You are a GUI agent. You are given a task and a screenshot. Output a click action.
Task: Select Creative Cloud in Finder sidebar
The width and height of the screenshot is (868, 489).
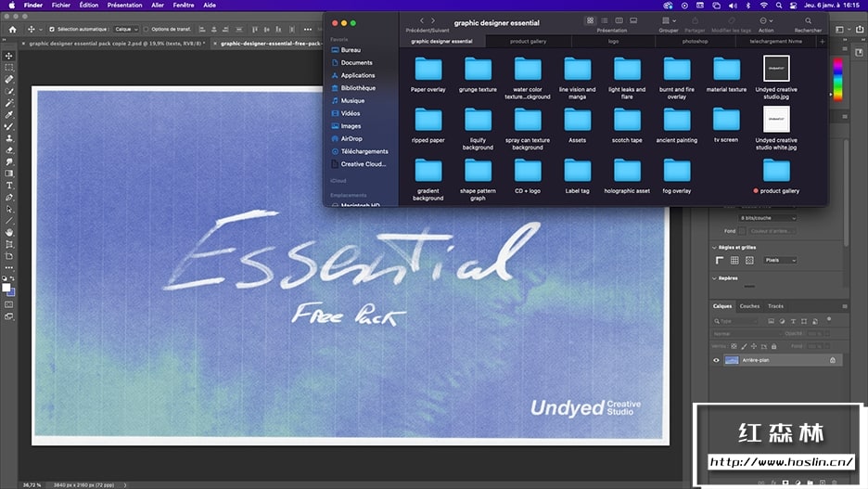364,164
